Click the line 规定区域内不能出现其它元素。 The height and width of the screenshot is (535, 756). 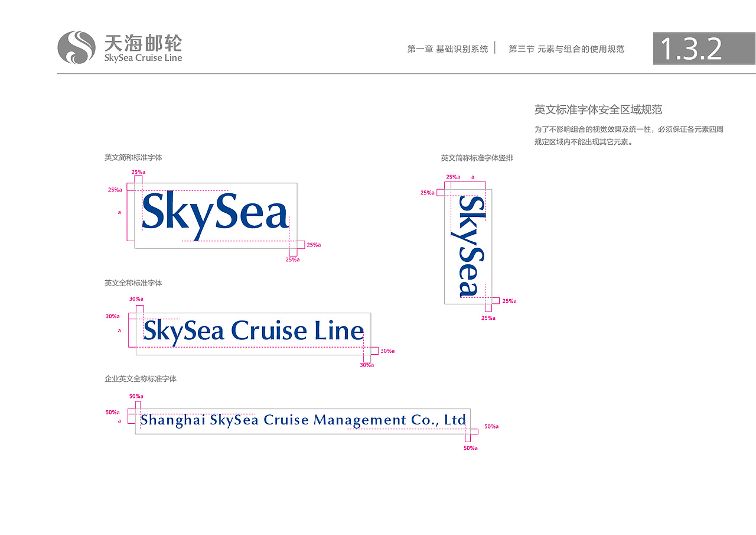tap(584, 142)
